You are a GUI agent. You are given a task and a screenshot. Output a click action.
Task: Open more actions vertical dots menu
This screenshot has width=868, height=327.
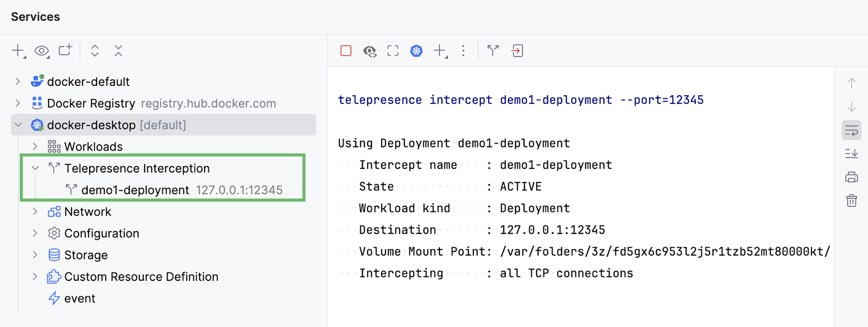(x=464, y=51)
